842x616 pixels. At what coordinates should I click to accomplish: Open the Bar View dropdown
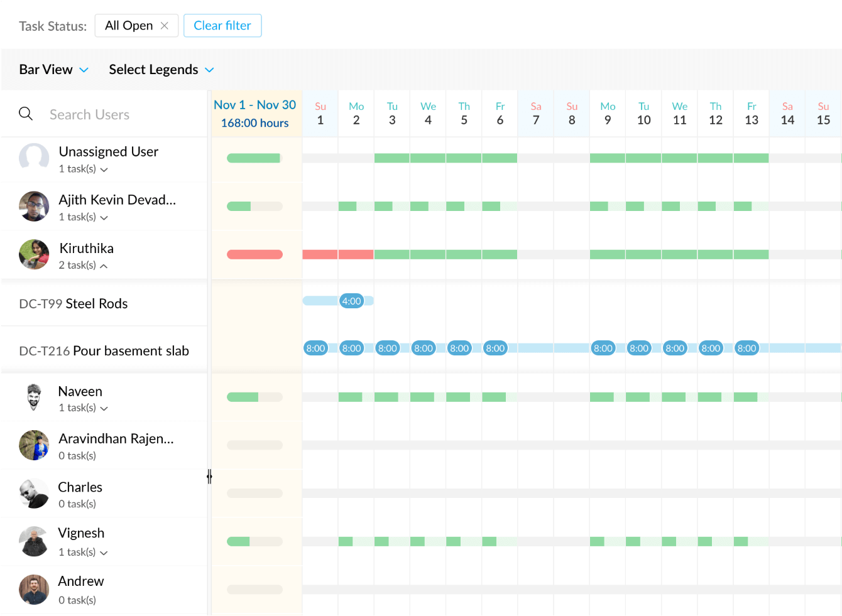[53, 69]
